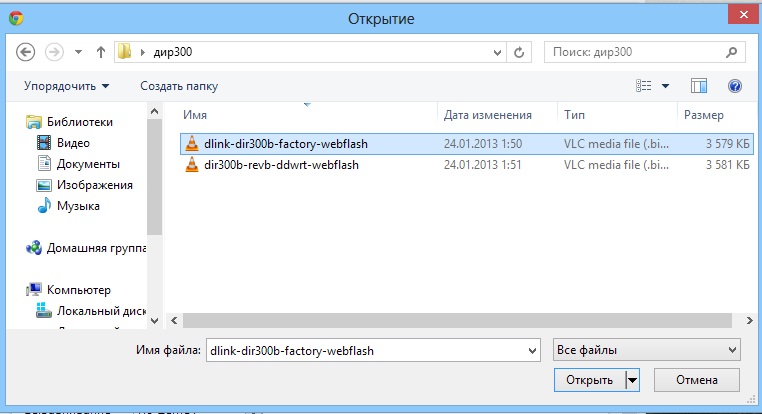Click horizontal scrollbar thumb in file list
The height and width of the screenshot is (414, 762).
[457, 320]
